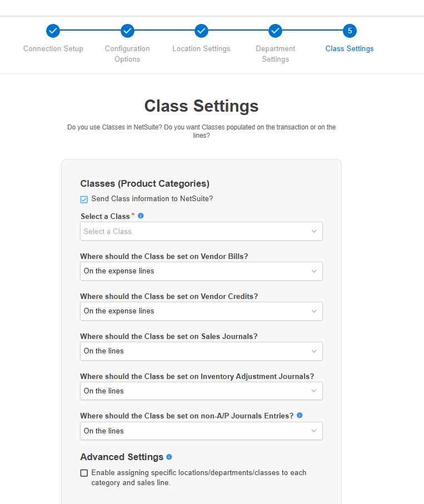Go to the Connection Setup step label
Viewport: 424px width, 504px height.
tap(53, 49)
